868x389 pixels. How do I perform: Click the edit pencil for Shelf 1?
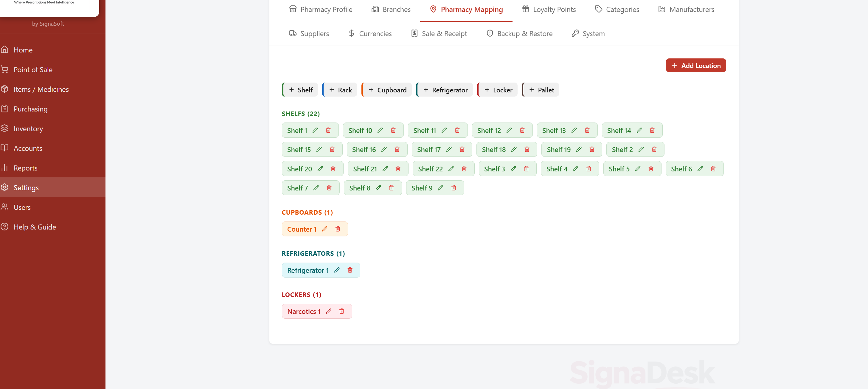pyautogui.click(x=315, y=131)
